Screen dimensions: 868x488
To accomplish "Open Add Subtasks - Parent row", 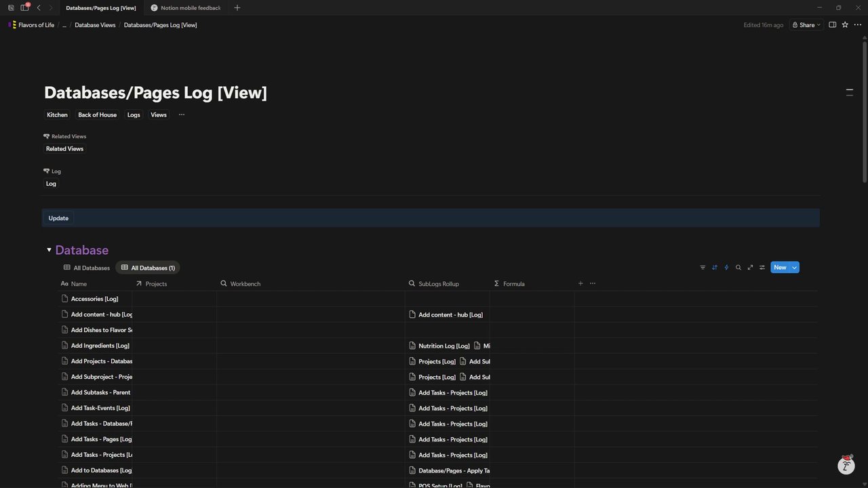I will point(101,392).
